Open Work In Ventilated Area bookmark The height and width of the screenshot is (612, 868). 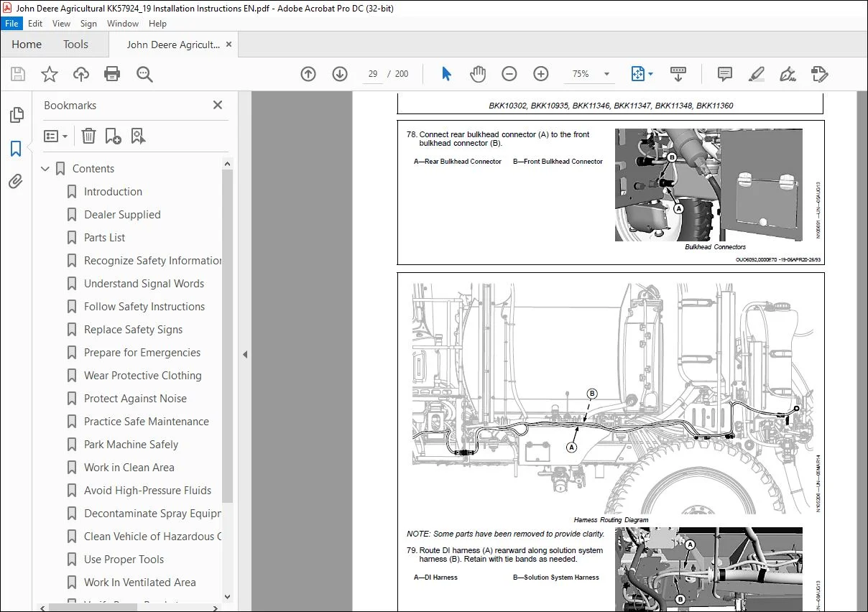[139, 583]
